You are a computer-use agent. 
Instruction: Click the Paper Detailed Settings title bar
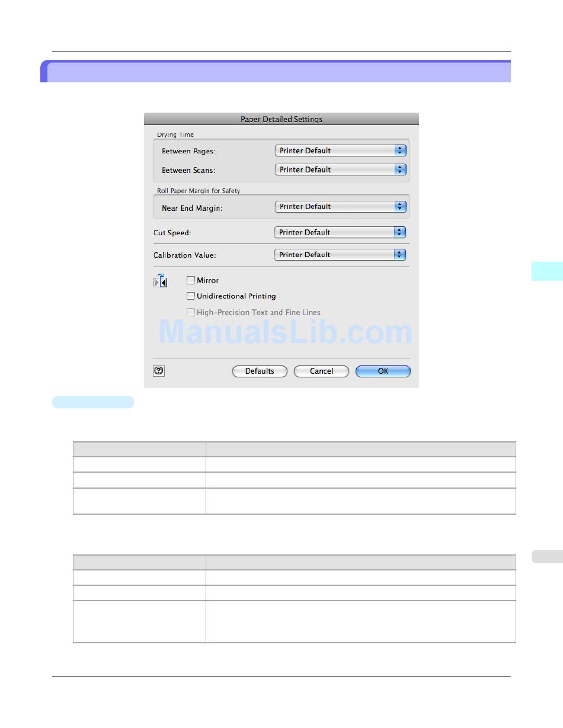pyautogui.click(x=281, y=119)
